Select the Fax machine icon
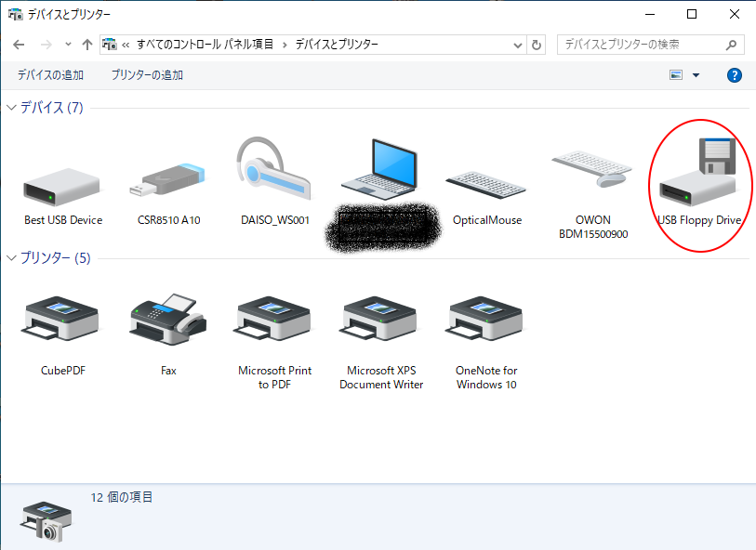Screen dimensions: 756x550 click(x=167, y=319)
